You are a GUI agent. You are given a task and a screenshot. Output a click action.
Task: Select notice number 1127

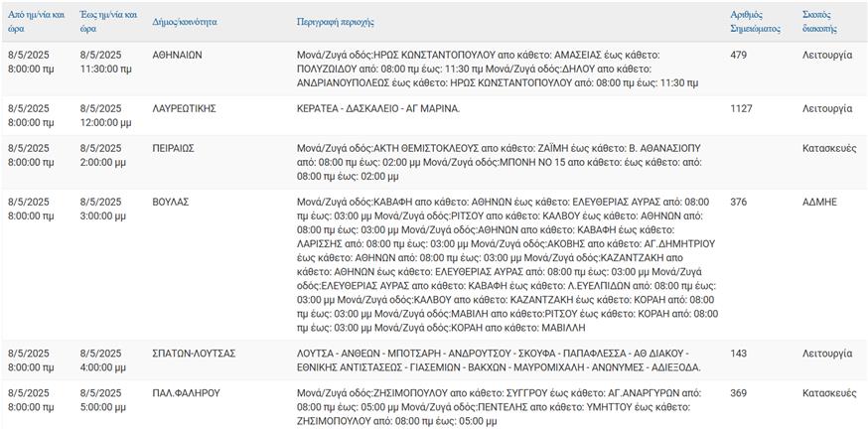(x=741, y=108)
